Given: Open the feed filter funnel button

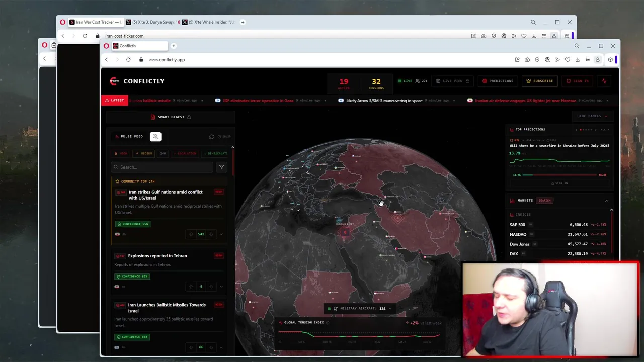Looking at the screenshot, I should 221,167.
